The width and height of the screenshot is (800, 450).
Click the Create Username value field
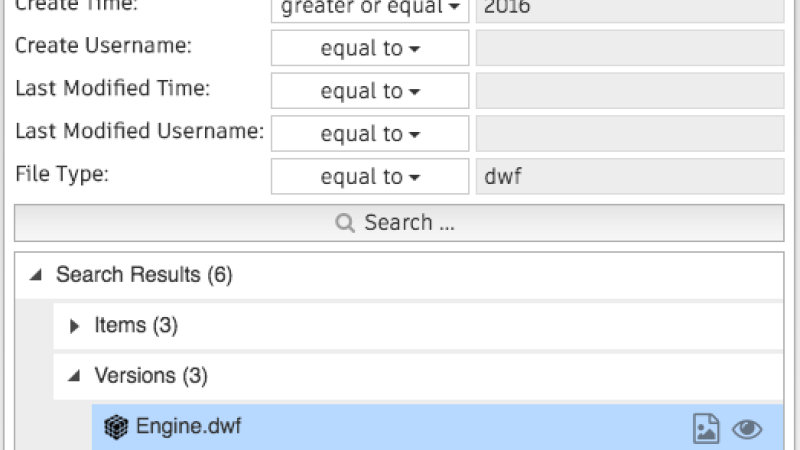[630, 48]
